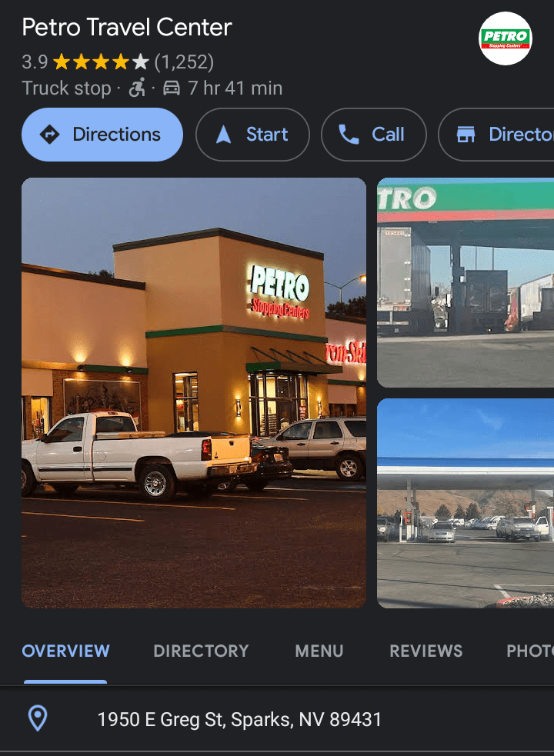Tap the five-star rating display

[101, 62]
